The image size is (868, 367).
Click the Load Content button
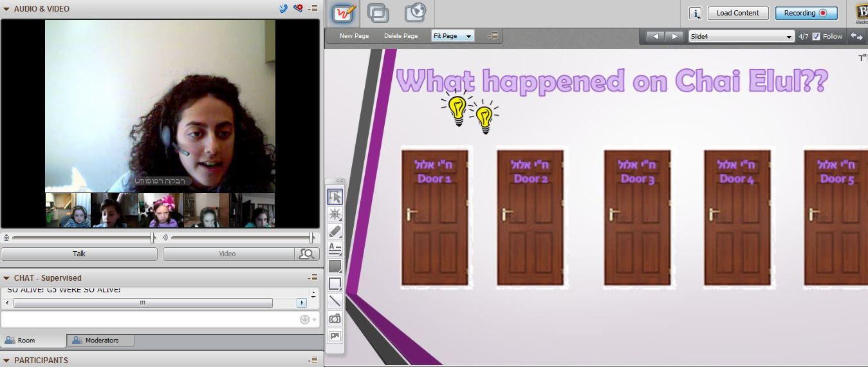coord(737,13)
